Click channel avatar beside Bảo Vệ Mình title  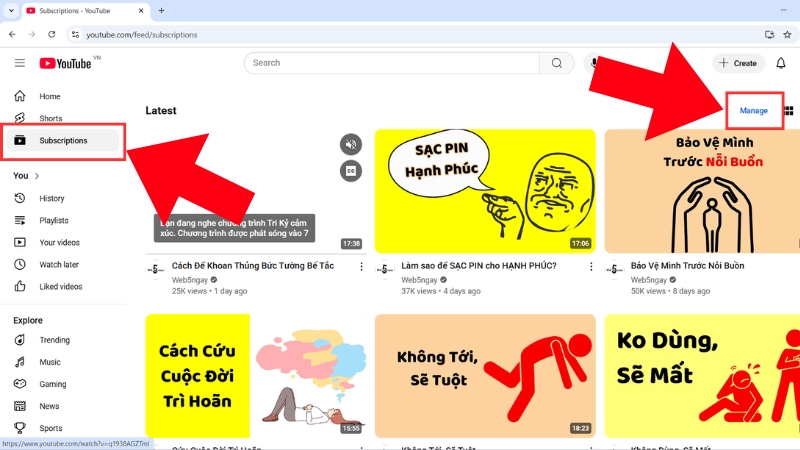(615, 269)
